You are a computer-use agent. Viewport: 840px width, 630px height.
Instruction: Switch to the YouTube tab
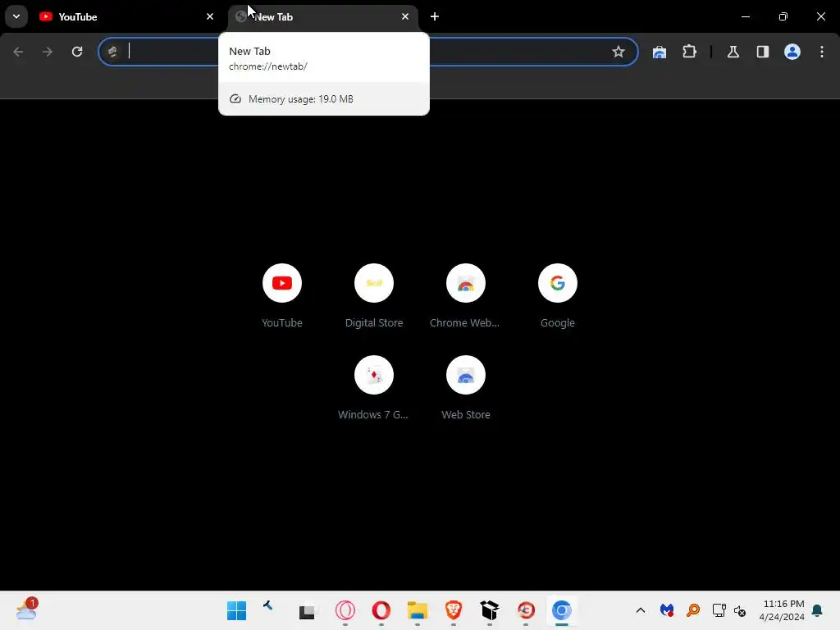pos(126,16)
